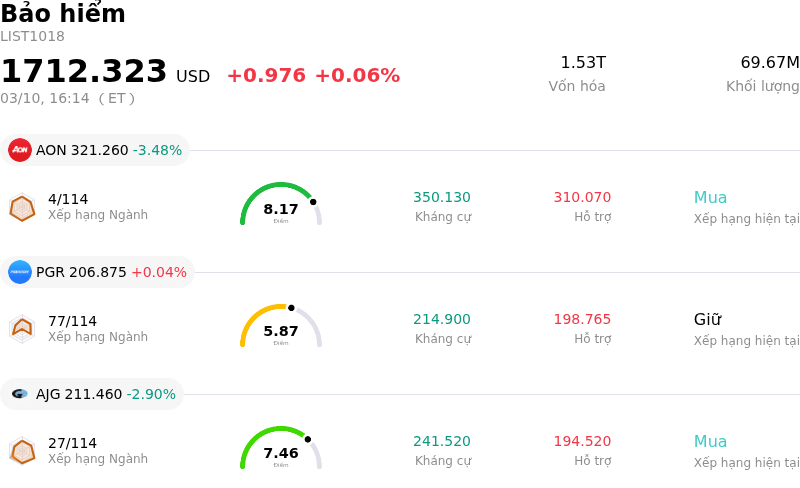
Task: Click AON's Mua current rating
Action: point(710,198)
